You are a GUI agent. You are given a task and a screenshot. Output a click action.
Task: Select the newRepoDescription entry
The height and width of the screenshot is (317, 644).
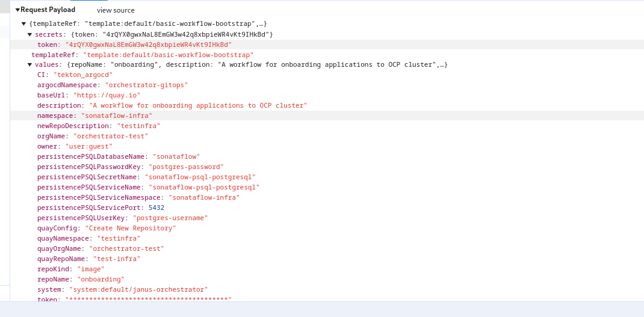pyautogui.click(x=99, y=126)
